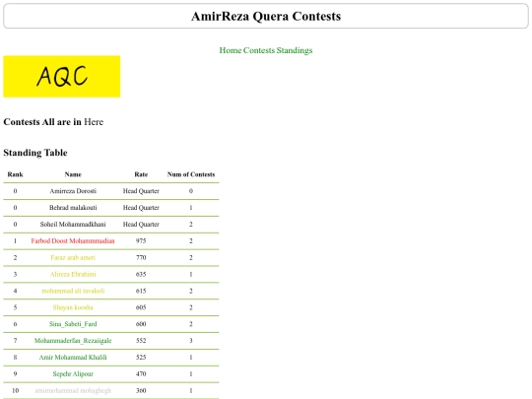This screenshot has width=532, height=399.
Task: Open the Contests navigation link
Action: tap(259, 50)
